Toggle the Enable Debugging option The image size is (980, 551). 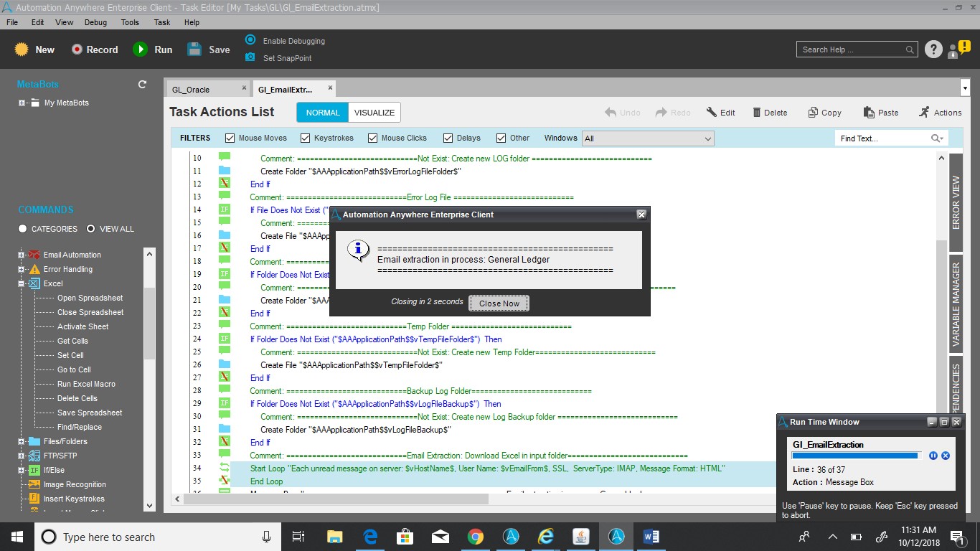pyautogui.click(x=285, y=41)
